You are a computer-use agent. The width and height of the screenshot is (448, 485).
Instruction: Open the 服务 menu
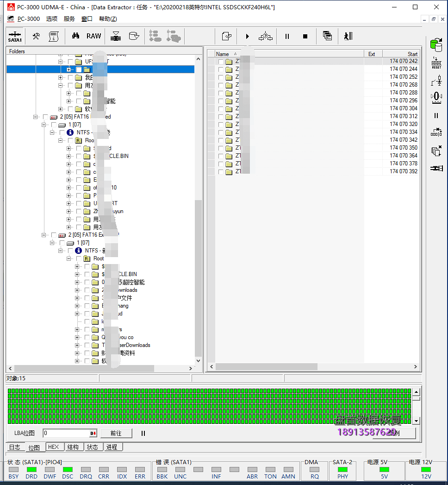tap(69, 19)
